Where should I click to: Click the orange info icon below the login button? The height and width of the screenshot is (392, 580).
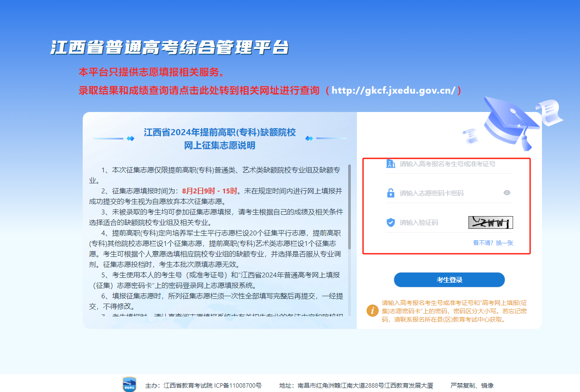(372, 310)
